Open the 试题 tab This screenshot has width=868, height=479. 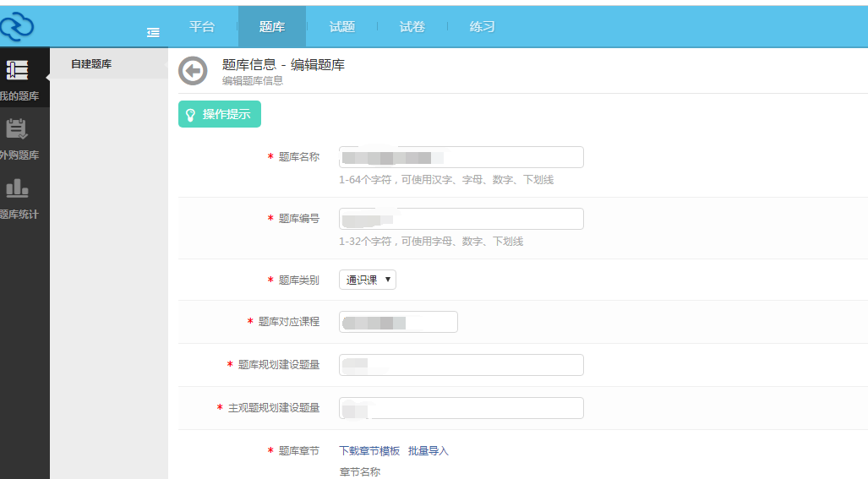[x=342, y=26]
